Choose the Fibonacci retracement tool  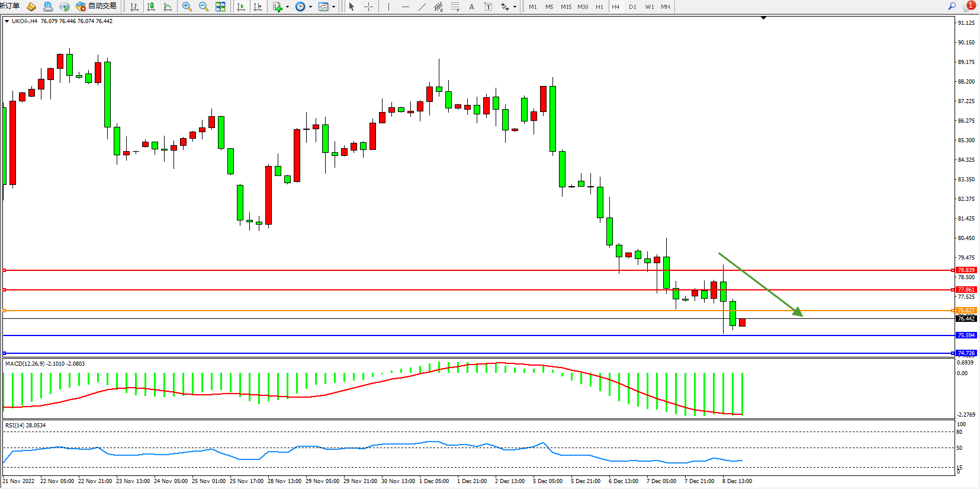[x=455, y=7]
